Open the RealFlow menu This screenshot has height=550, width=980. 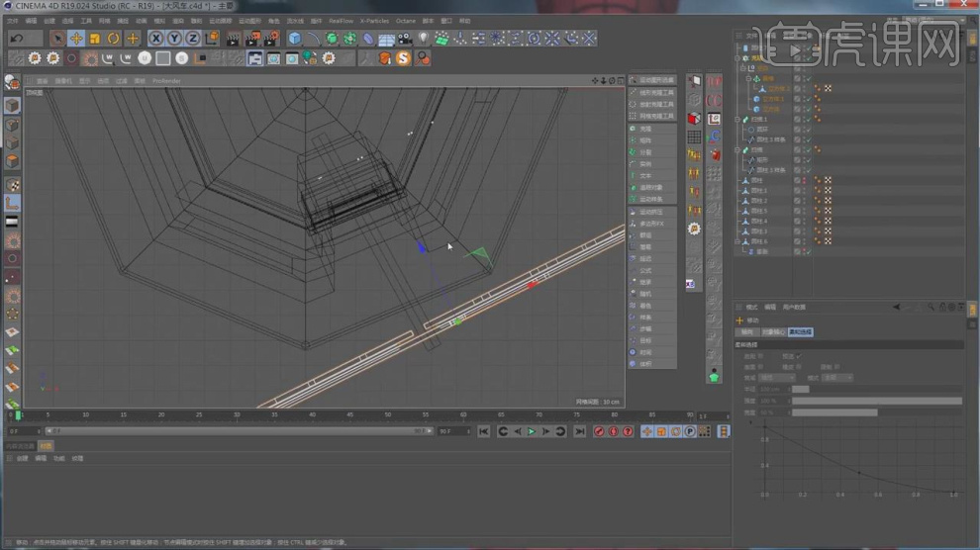tap(341, 20)
